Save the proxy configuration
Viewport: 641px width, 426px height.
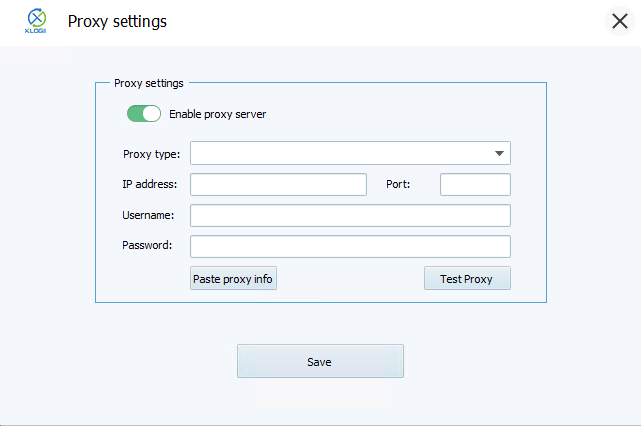pos(320,361)
